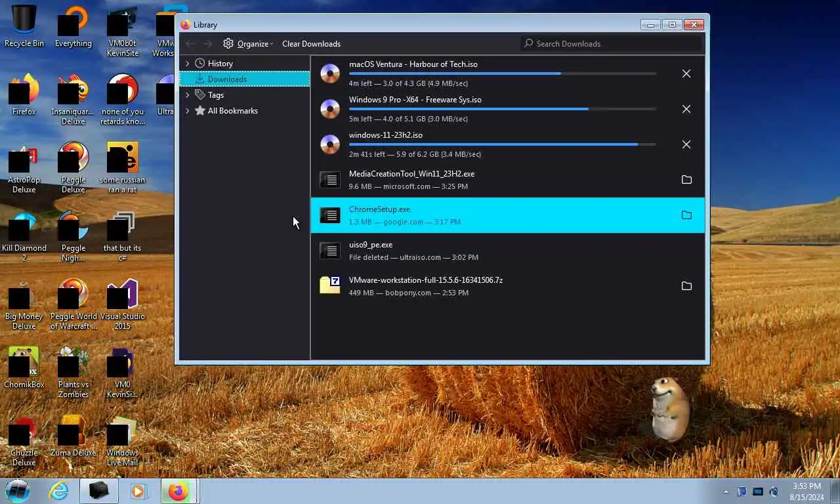This screenshot has width=840, height=504.
Task: Open Big Money Deluxe desktop shortcut
Action: point(24,304)
